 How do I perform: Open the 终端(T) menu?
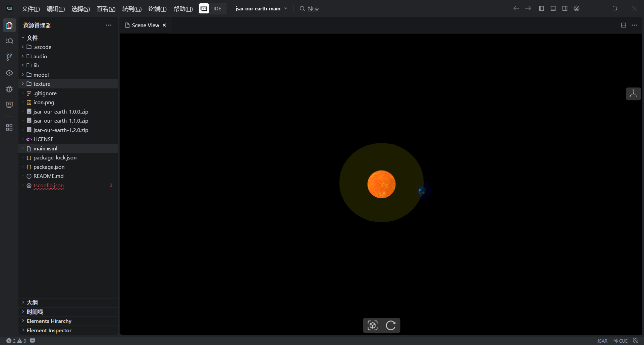(x=157, y=9)
